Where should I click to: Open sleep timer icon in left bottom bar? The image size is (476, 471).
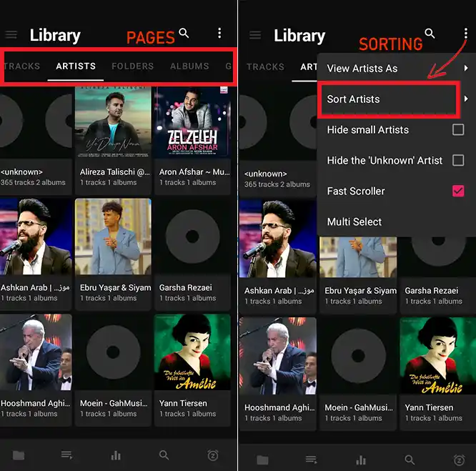pos(213,455)
